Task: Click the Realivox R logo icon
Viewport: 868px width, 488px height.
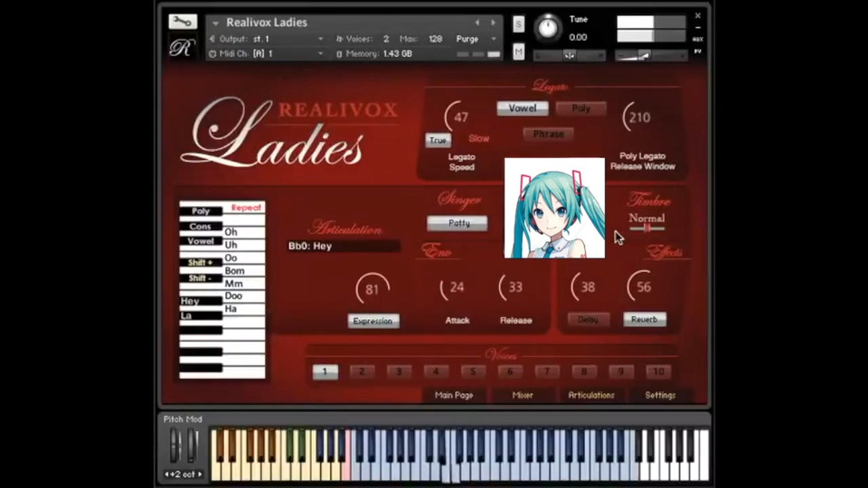Action: [182, 48]
